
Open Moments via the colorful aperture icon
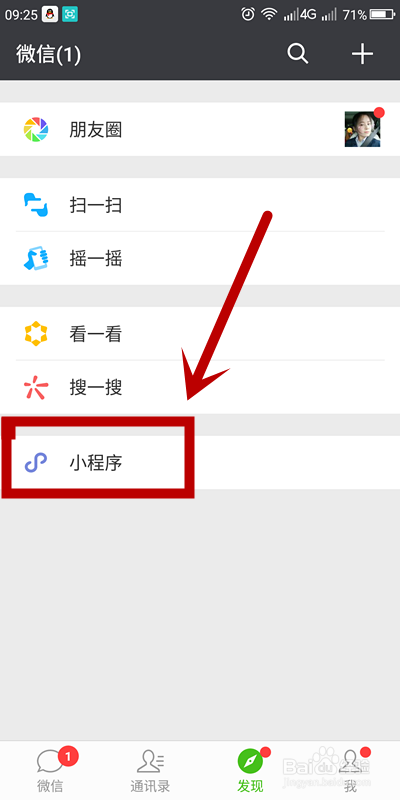pyautogui.click(x=36, y=130)
